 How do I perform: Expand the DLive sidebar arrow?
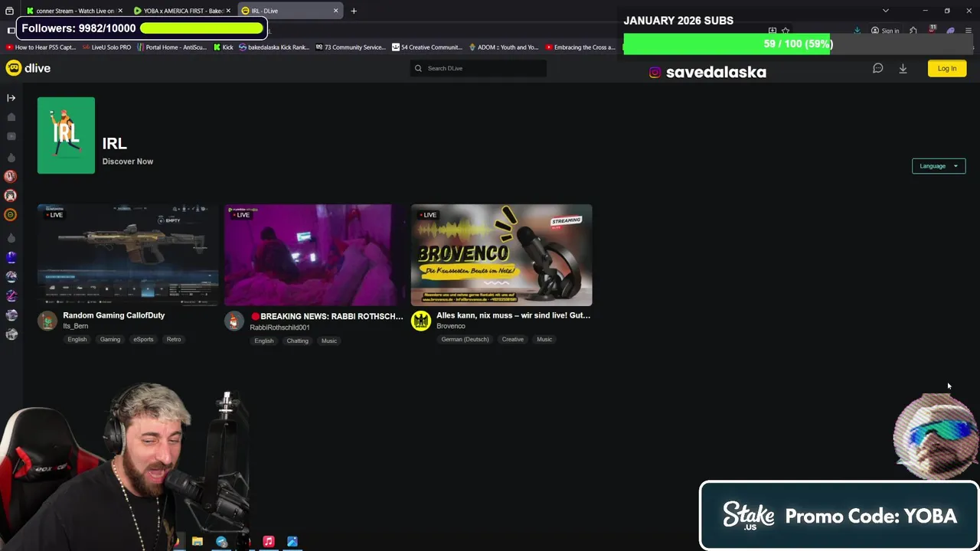11,98
